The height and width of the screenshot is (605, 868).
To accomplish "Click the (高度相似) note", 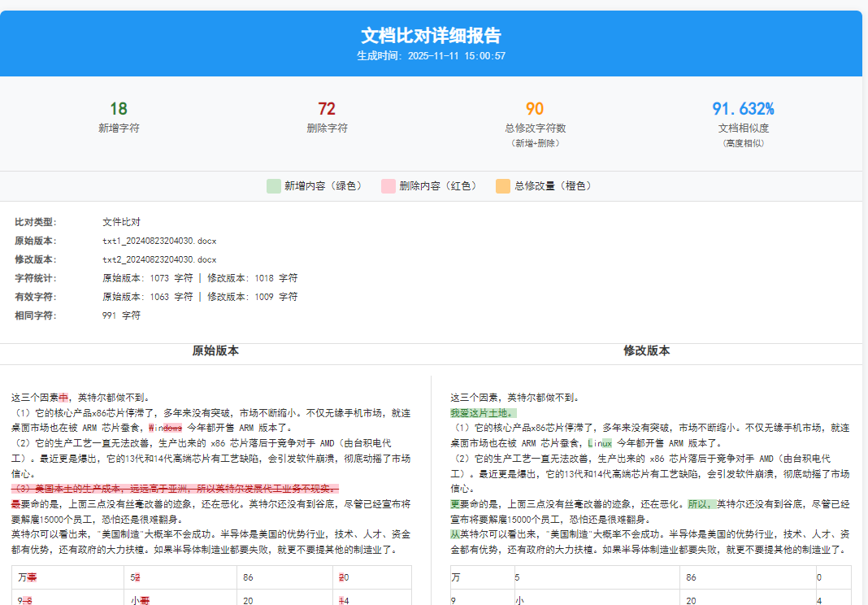I will [x=744, y=143].
